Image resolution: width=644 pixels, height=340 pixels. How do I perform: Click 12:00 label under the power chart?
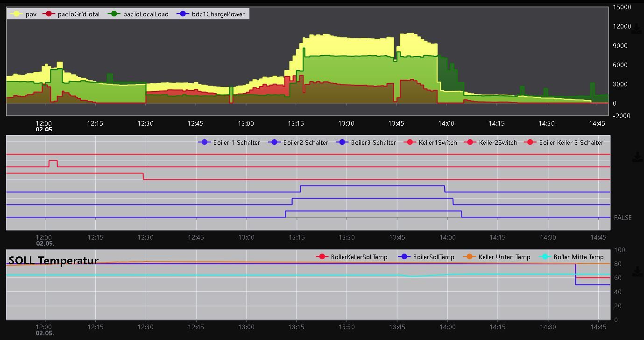[44, 123]
